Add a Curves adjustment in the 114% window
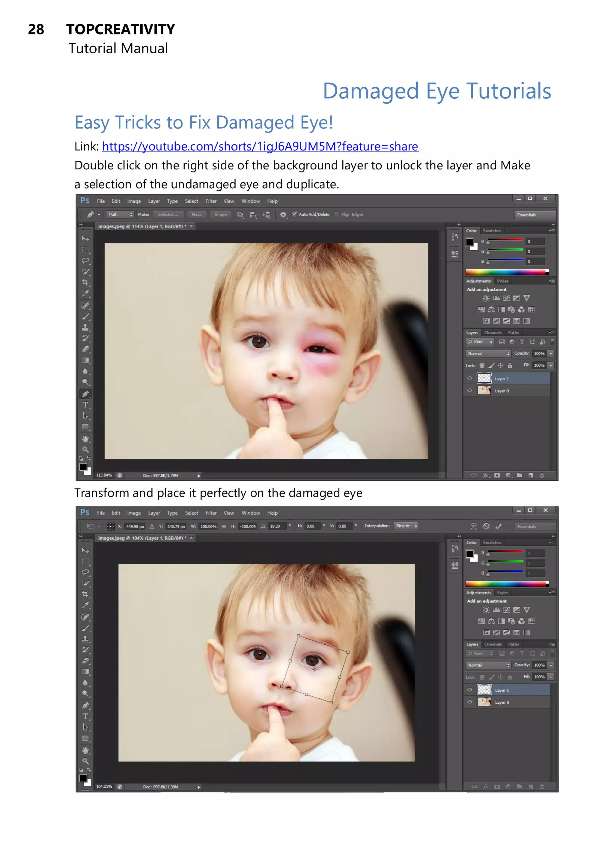The width and height of the screenshot is (614, 868). pyautogui.click(x=506, y=298)
